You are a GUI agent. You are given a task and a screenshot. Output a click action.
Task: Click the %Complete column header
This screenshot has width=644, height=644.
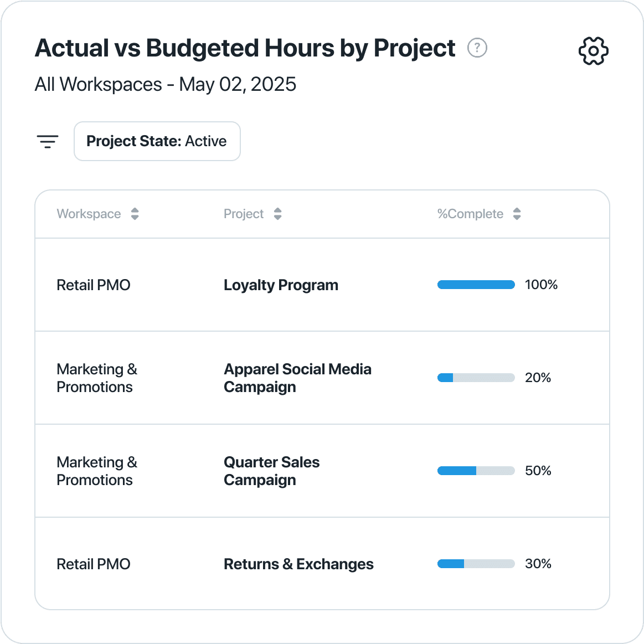[470, 214]
